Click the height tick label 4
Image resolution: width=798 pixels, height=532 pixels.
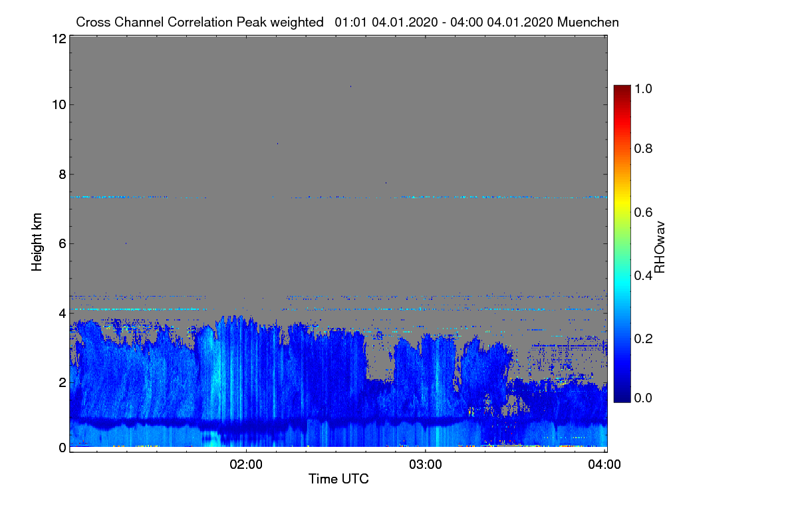click(x=62, y=313)
